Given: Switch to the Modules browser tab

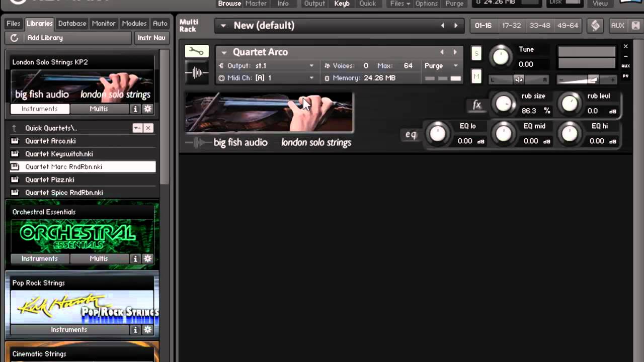Looking at the screenshot, I should [134, 24].
